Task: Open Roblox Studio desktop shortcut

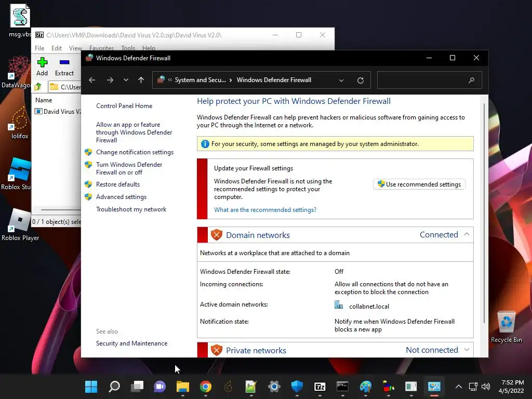Action: 16,174
